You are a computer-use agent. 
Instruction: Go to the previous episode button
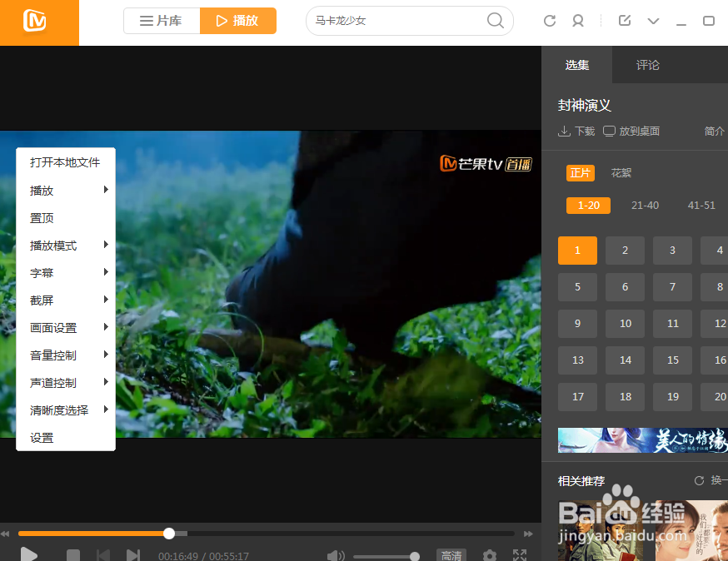(103, 555)
